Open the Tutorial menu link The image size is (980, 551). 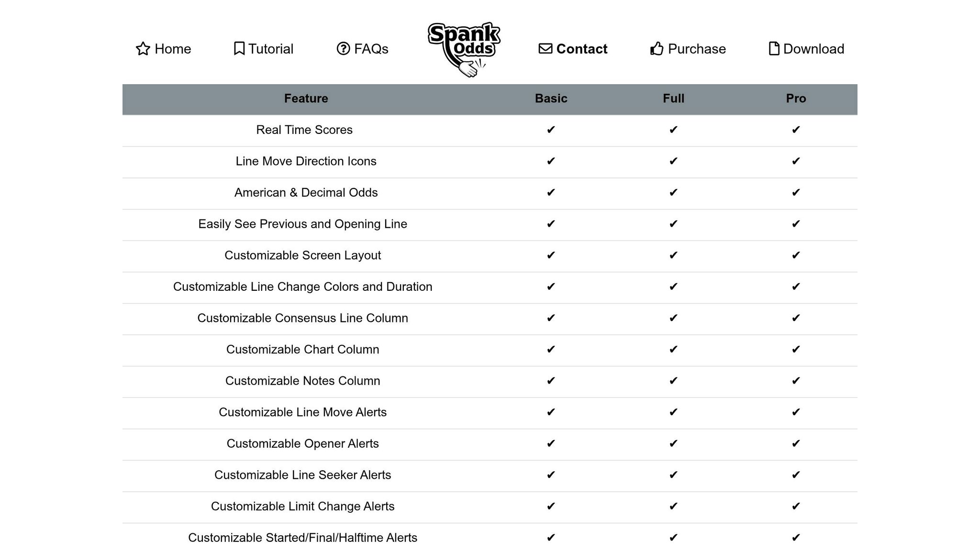(x=271, y=49)
